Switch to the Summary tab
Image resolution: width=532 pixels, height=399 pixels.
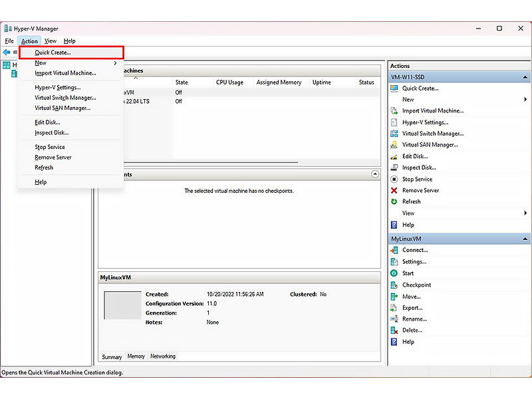112,357
